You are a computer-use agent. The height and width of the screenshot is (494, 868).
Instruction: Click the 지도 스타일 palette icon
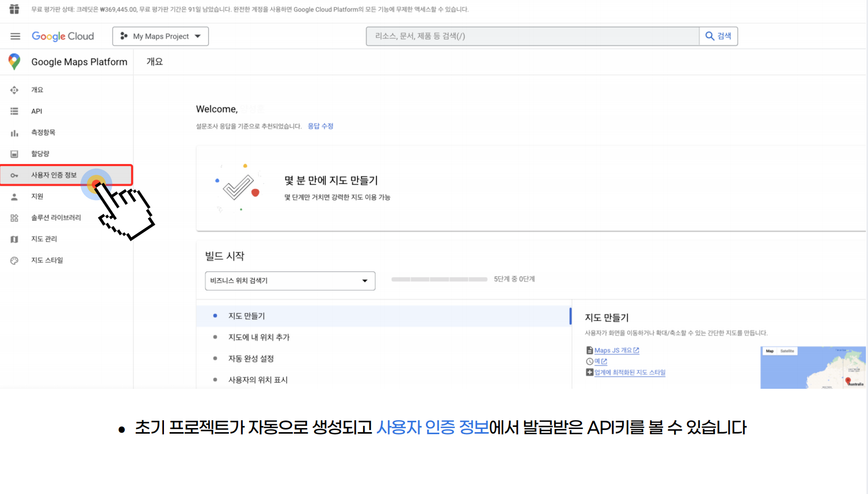tap(14, 260)
